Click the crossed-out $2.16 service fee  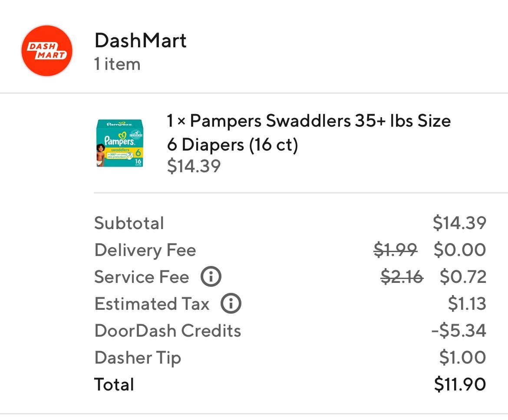coord(401,277)
